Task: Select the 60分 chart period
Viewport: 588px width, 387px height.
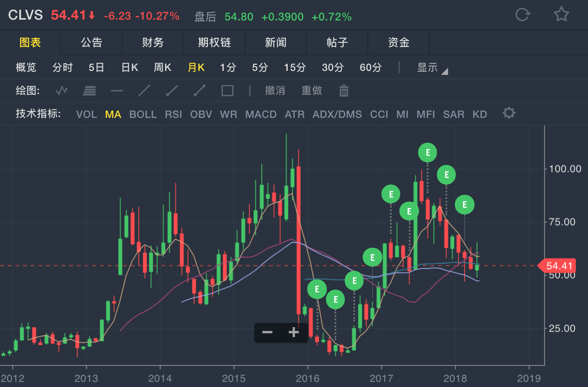Action: click(x=370, y=67)
